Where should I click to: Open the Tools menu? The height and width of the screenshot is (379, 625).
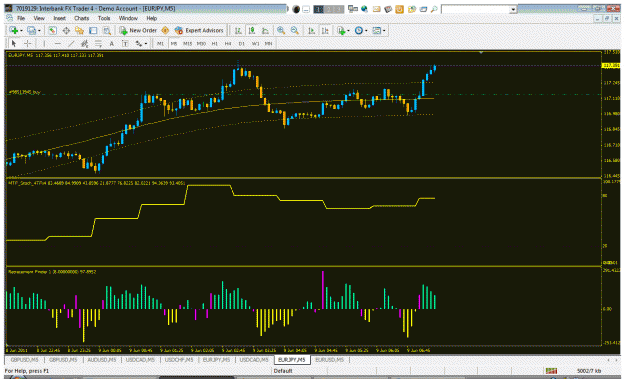pos(104,18)
